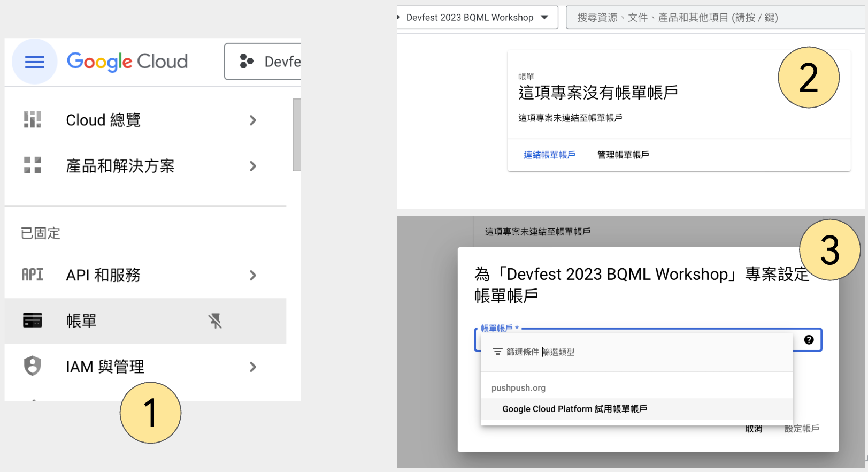The height and width of the screenshot is (472, 868).
Task: Open the hamburger navigation menu
Action: (34, 62)
